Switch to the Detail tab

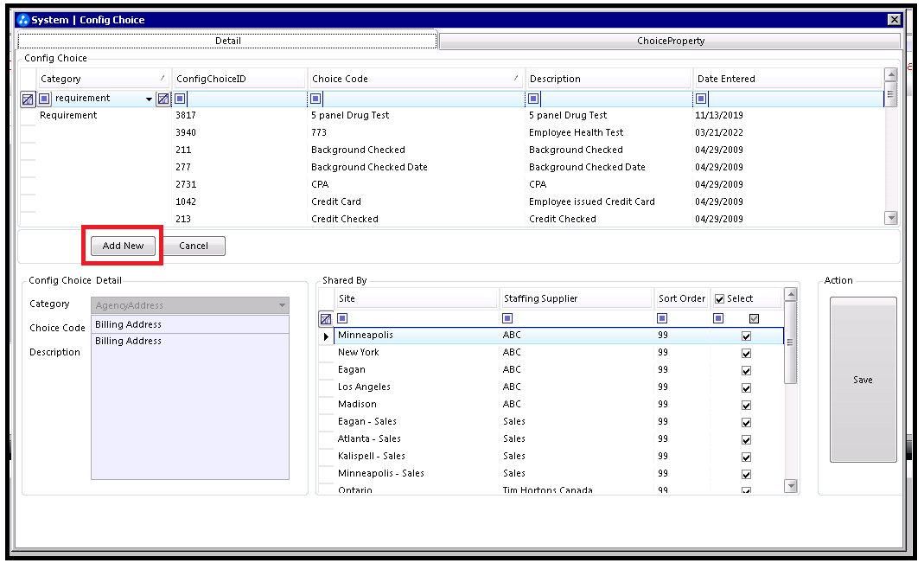click(x=227, y=41)
